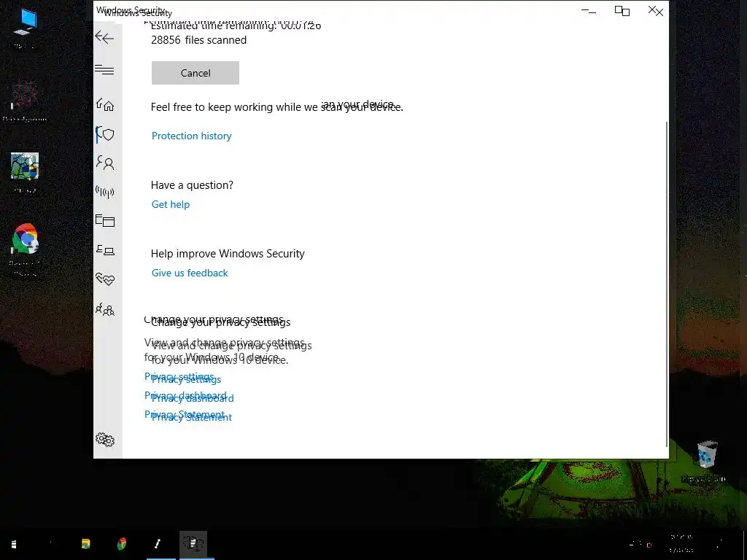Open the Google Chrome desktop shortcut
Image resolution: width=747 pixels, height=560 pixels.
pyautogui.click(x=26, y=250)
